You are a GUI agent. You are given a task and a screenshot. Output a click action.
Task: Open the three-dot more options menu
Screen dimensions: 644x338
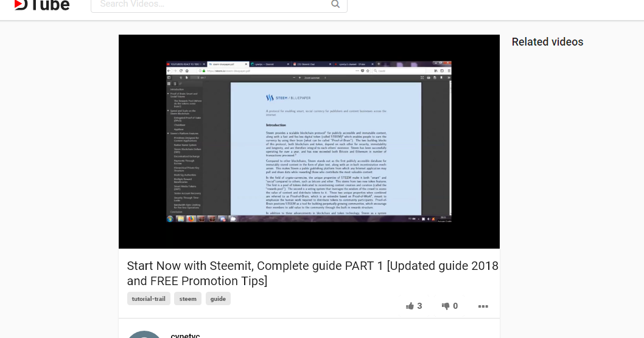(483, 306)
